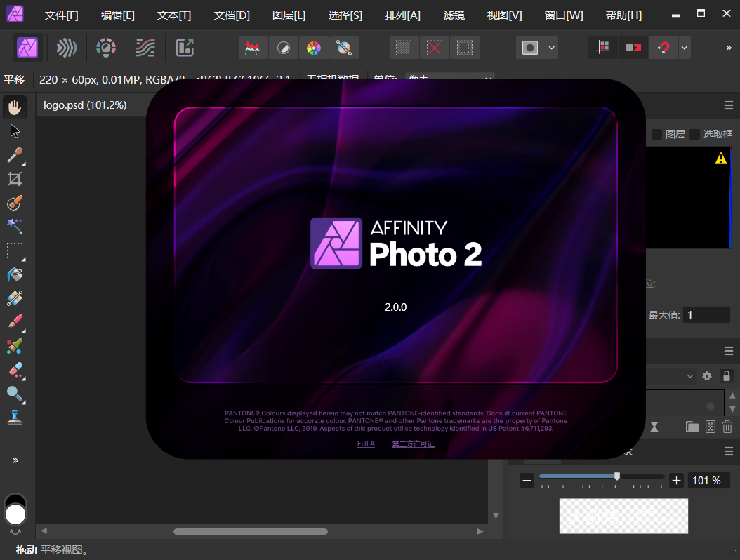Click the navigator zoom out minus button
The image size is (740, 560).
(x=527, y=481)
